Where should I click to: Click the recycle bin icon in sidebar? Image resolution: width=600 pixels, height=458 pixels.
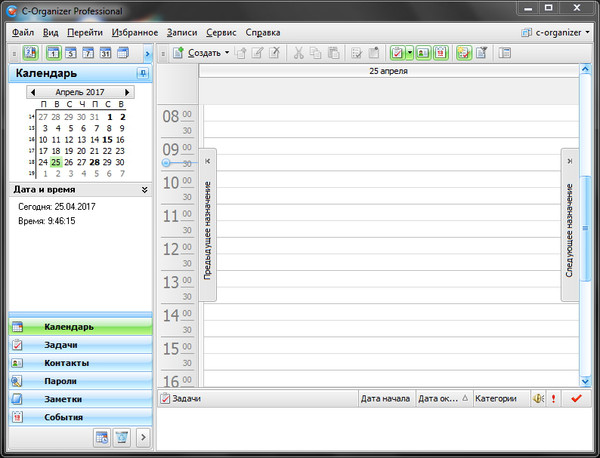coord(121,437)
